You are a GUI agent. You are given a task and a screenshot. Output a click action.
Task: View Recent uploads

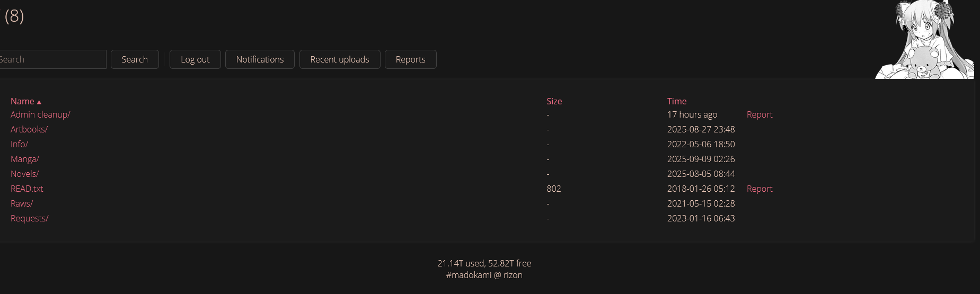coord(340,59)
